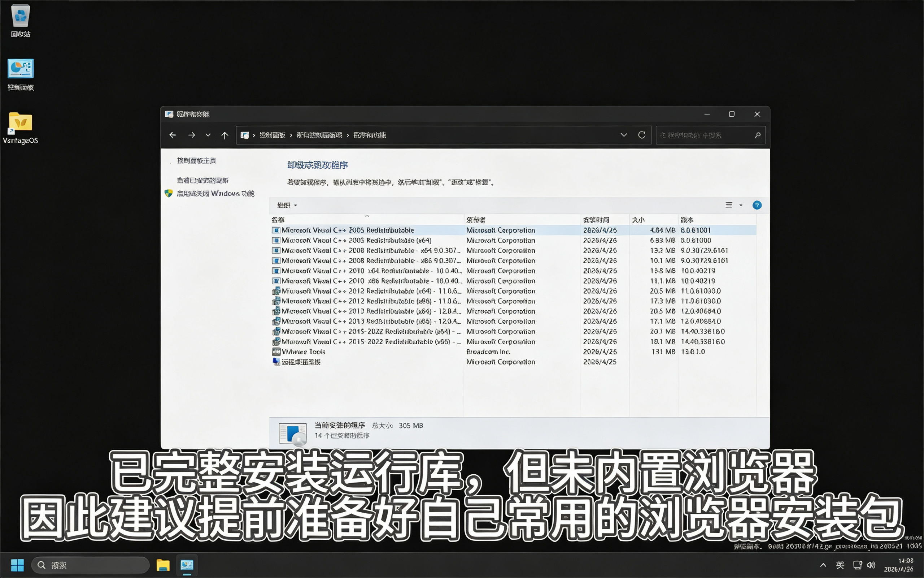Screen dimensions: 924x578
Task: Open 控制面板主页 link
Action: (x=197, y=160)
